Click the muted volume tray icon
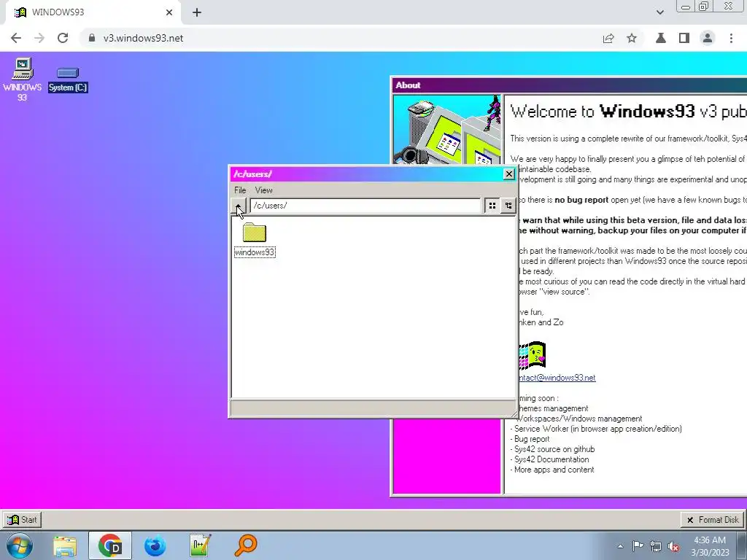The height and width of the screenshot is (560, 747). [673, 546]
